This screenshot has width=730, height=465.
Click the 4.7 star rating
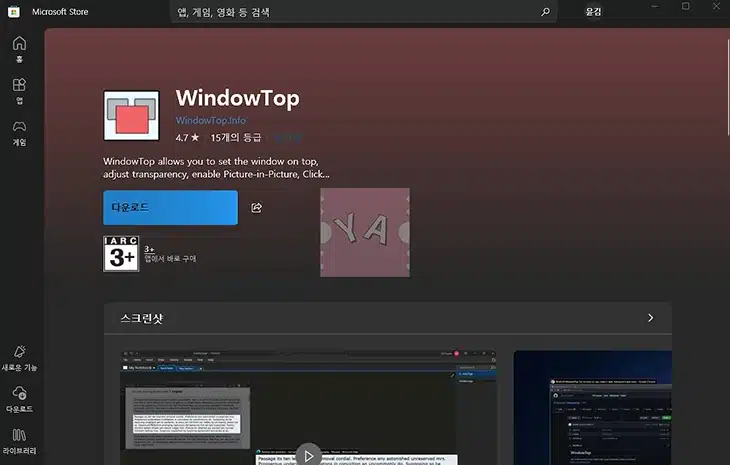point(187,138)
